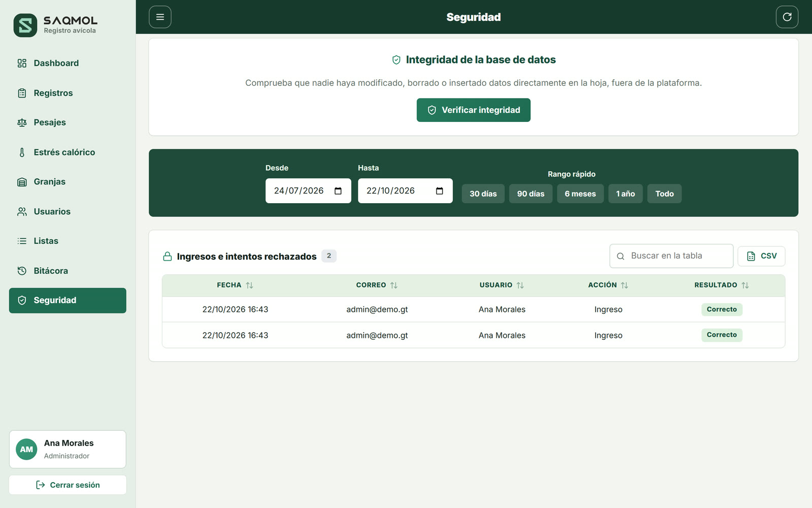The width and height of the screenshot is (812, 508).
Task: Sort table by FECHA column arrows
Action: tap(249, 285)
